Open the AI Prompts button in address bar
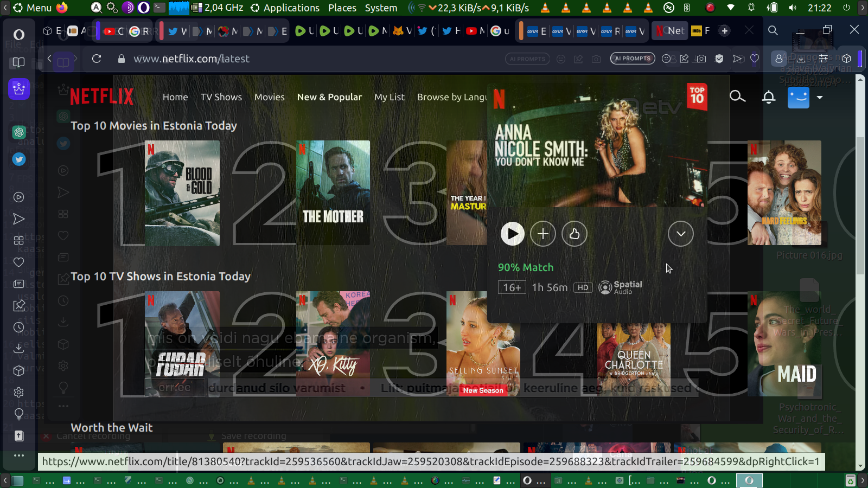Image resolution: width=868 pixels, height=488 pixels. pos(633,59)
